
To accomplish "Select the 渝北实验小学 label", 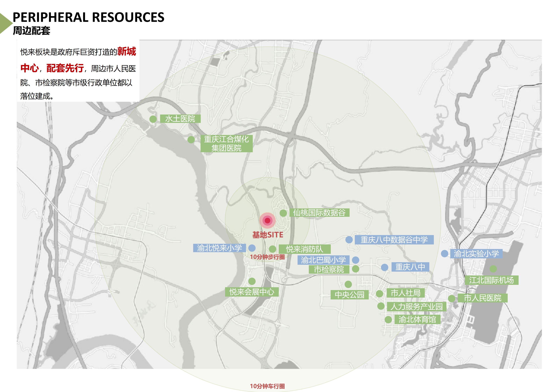I will (476, 254).
